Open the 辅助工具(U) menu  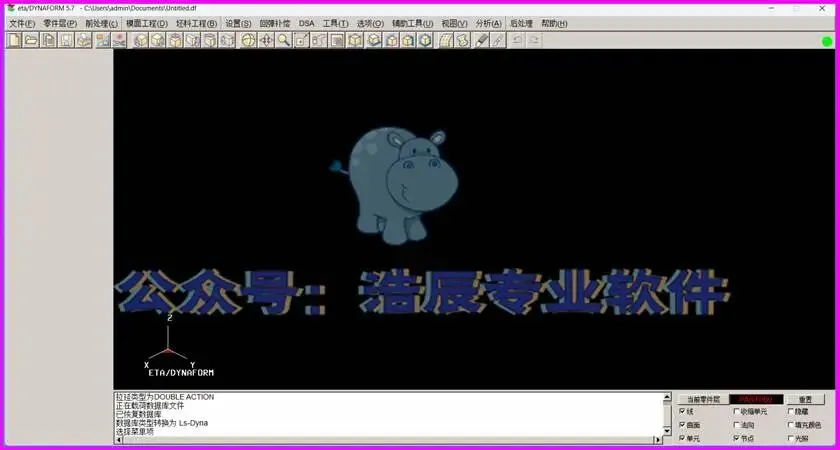point(412,24)
